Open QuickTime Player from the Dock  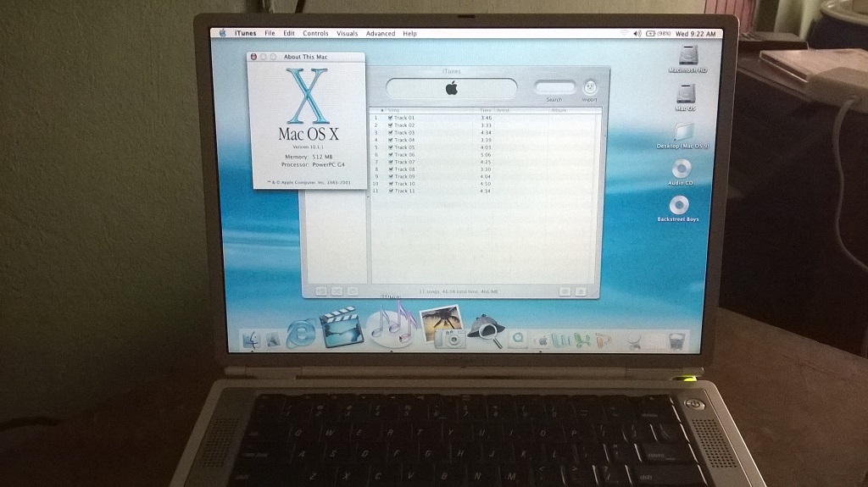pos(518,338)
